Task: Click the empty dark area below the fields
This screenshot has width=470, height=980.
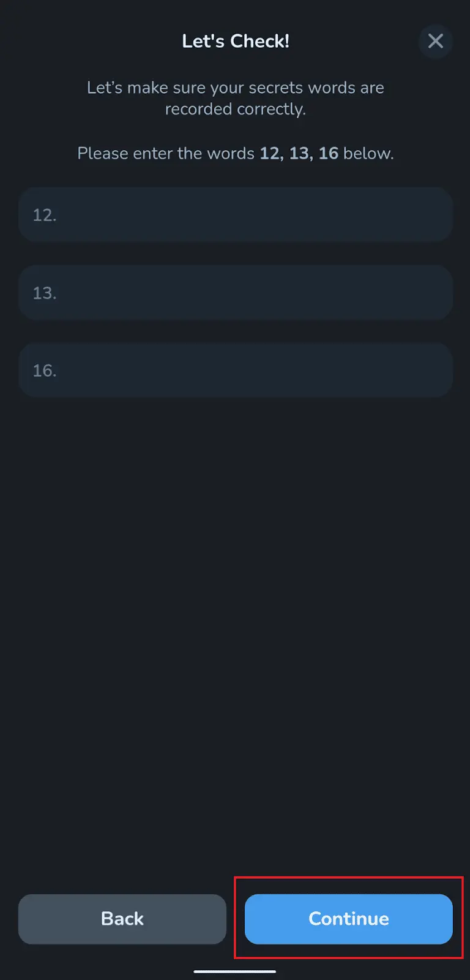Action: tap(236, 612)
